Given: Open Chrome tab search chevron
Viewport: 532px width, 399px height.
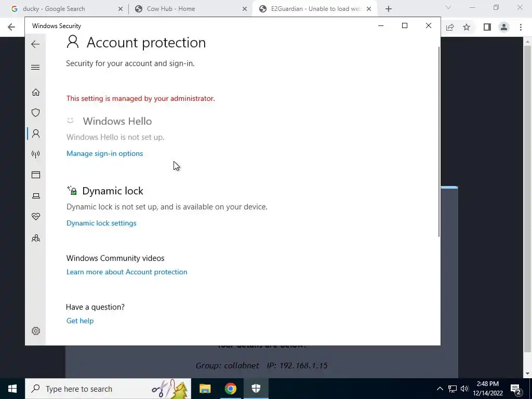Looking at the screenshot, I should [448, 7].
